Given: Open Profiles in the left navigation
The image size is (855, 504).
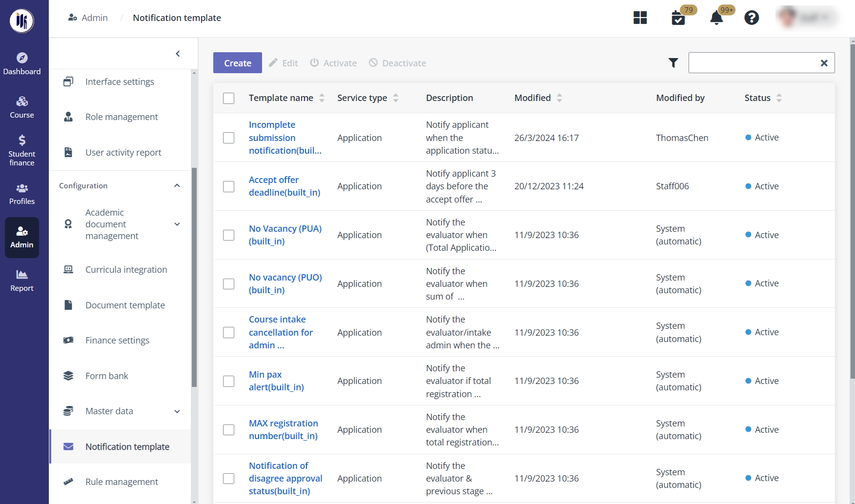Looking at the screenshot, I should tap(22, 194).
